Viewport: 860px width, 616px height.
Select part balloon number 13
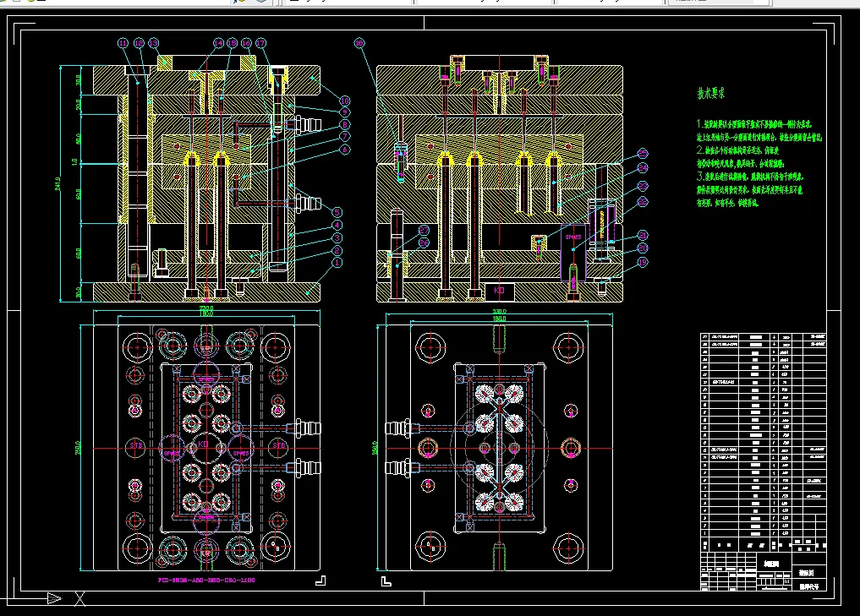[x=153, y=43]
